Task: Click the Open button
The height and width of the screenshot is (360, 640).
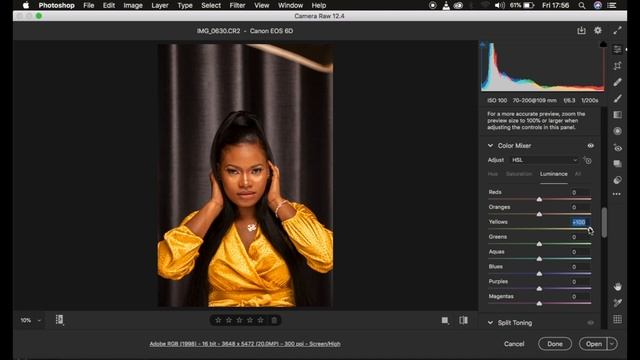Action: point(594,344)
